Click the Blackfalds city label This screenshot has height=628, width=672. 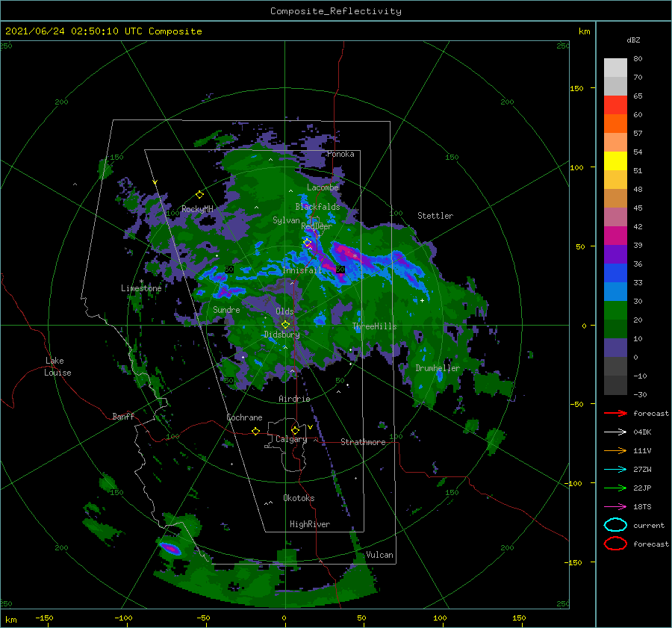[x=317, y=207]
